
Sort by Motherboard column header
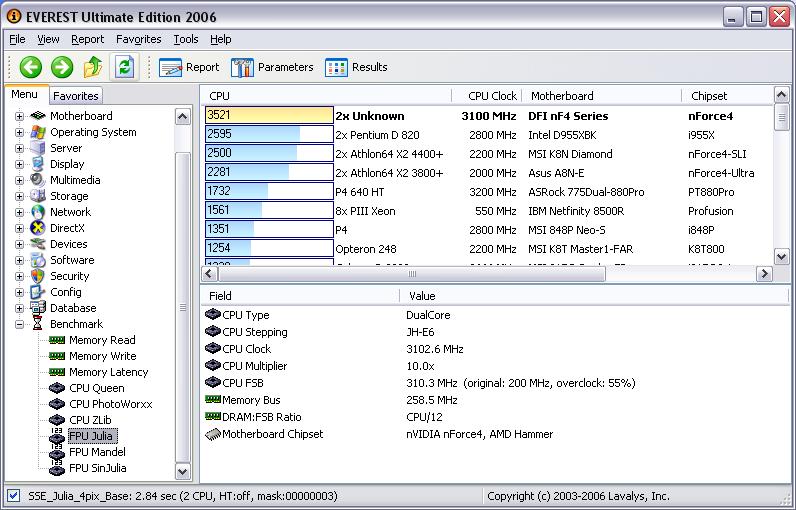click(x=602, y=96)
